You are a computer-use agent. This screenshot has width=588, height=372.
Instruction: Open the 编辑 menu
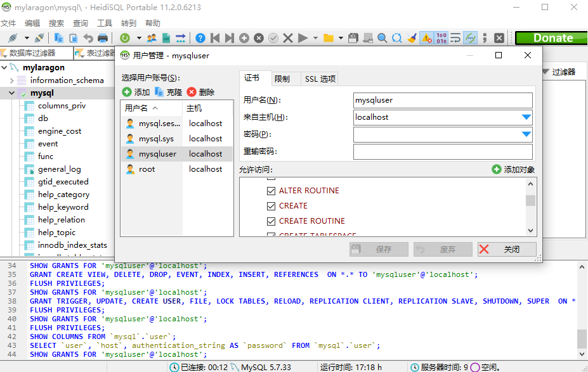(x=32, y=23)
